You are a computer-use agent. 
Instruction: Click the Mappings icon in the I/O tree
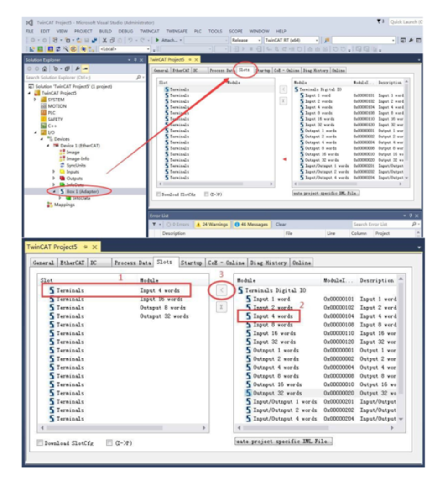click(x=50, y=205)
